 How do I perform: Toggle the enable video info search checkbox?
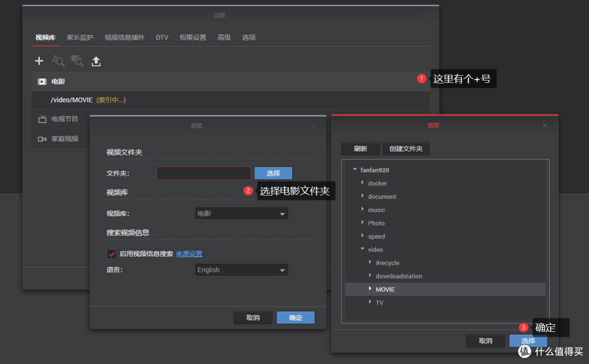(112, 254)
